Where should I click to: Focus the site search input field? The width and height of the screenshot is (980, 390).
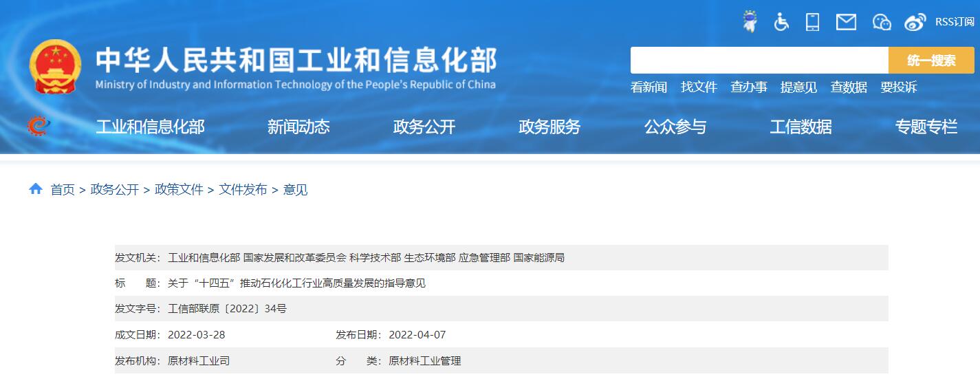tap(759, 61)
